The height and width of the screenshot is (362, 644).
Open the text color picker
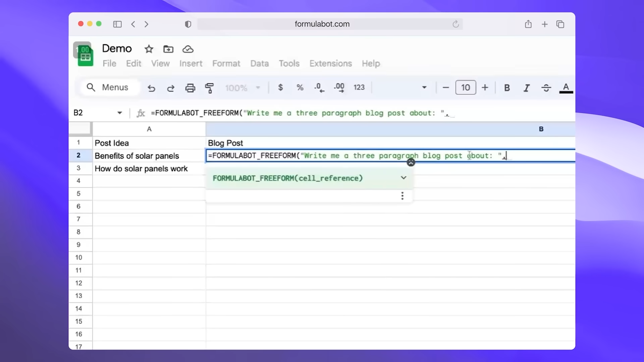[566, 88]
